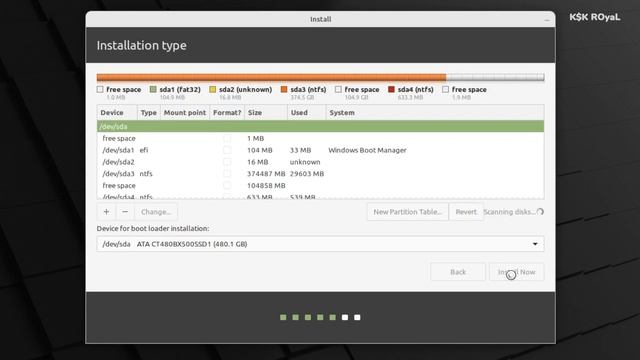640x360 pixels.
Task: Click the sda3 (ntfs) legend swatch
Action: pos(284,89)
